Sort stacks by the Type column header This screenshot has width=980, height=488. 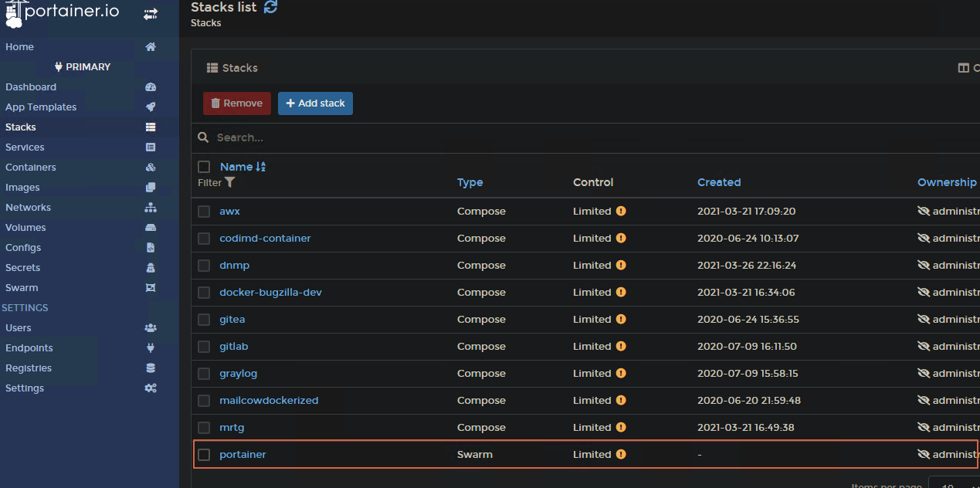470,183
